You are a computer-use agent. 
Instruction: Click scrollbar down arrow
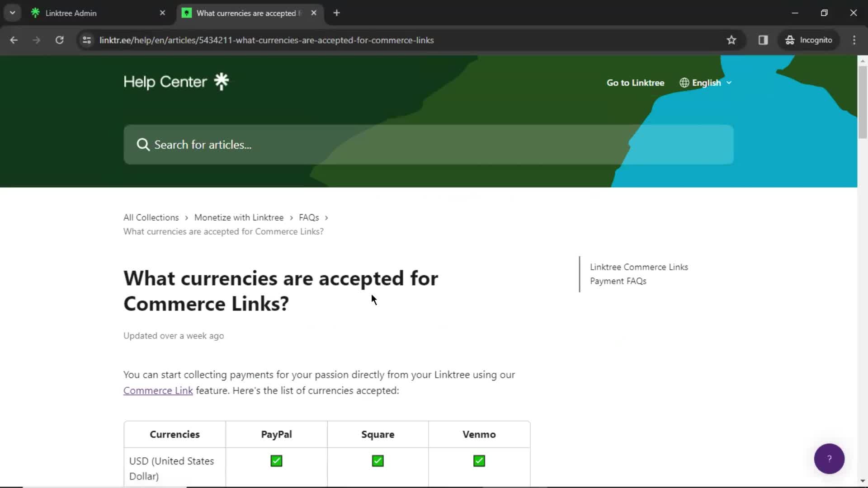pos(863,481)
